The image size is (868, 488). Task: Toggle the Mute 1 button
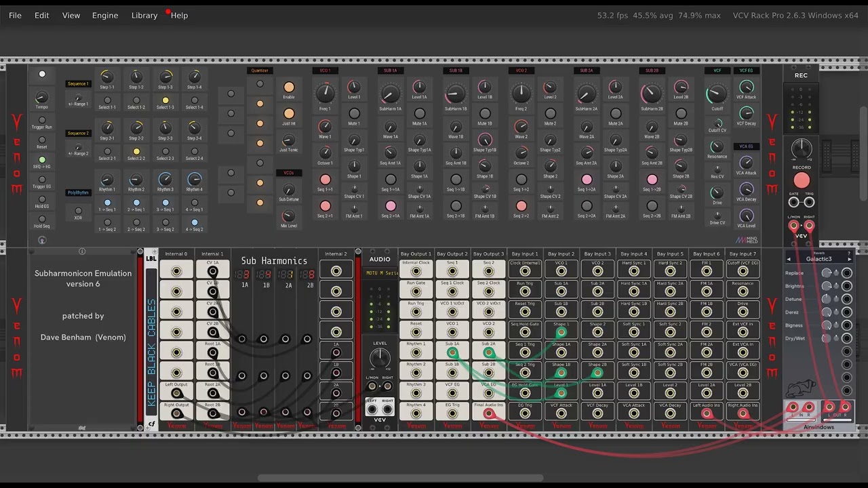[354, 114]
